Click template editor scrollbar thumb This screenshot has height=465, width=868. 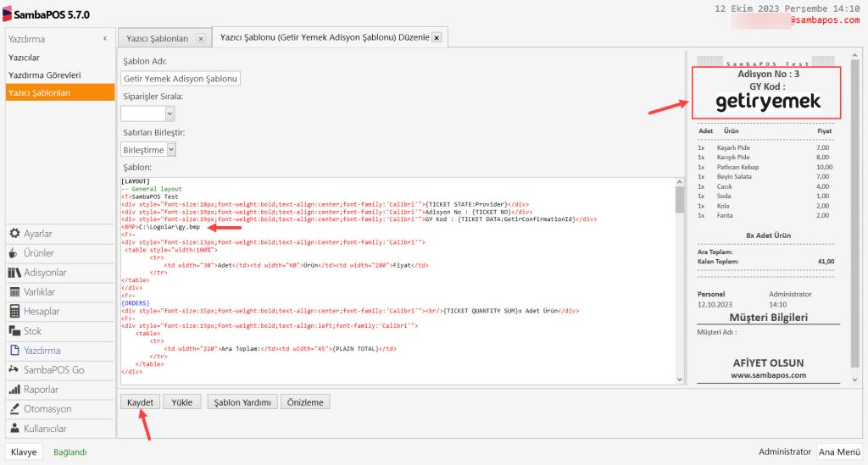coord(680,200)
